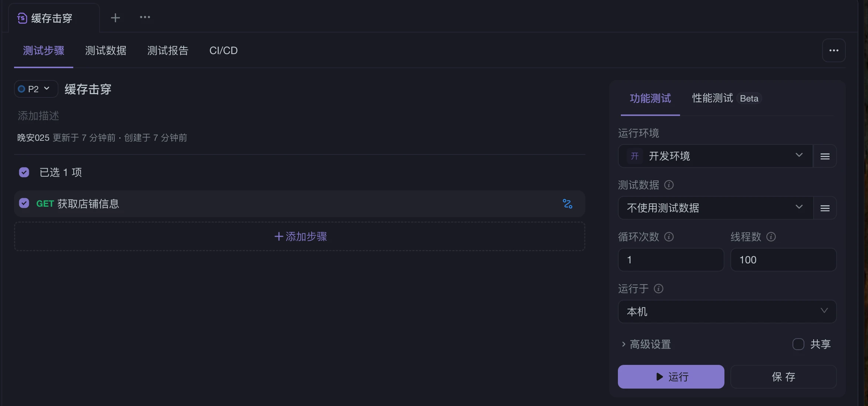
Task: Uncheck the 已选 1 项 select-all checkbox
Action: tap(24, 172)
